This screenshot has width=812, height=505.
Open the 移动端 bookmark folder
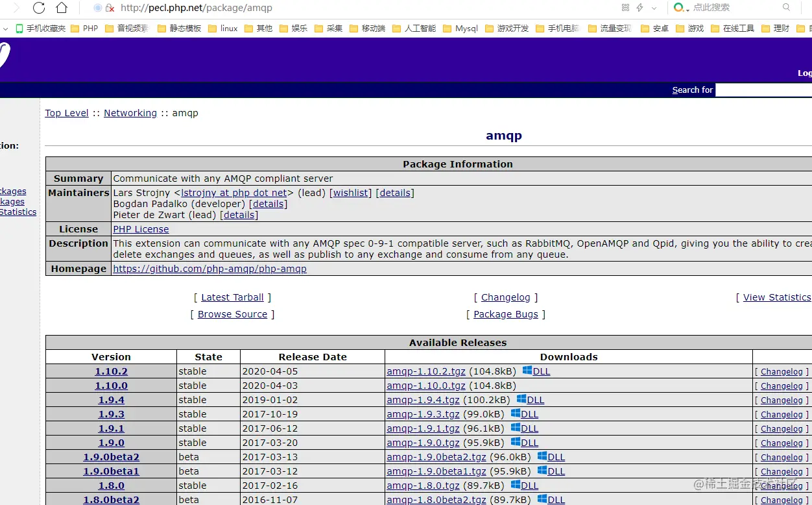[x=368, y=29]
